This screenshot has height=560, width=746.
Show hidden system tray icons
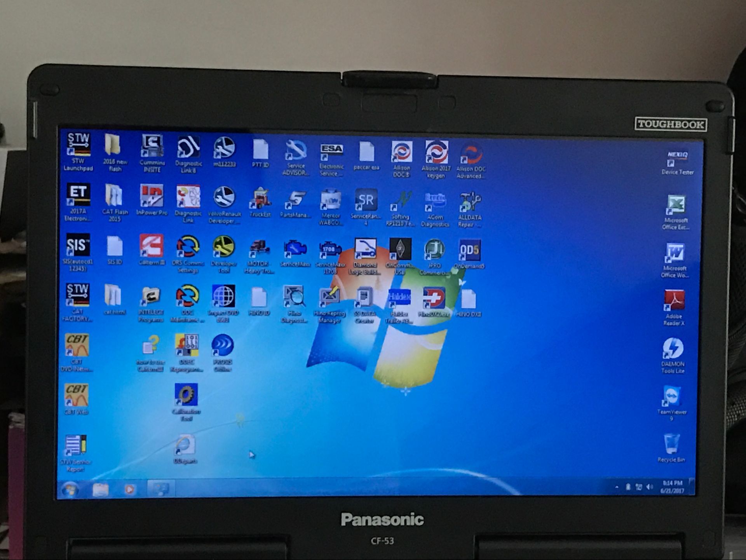(x=617, y=487)
